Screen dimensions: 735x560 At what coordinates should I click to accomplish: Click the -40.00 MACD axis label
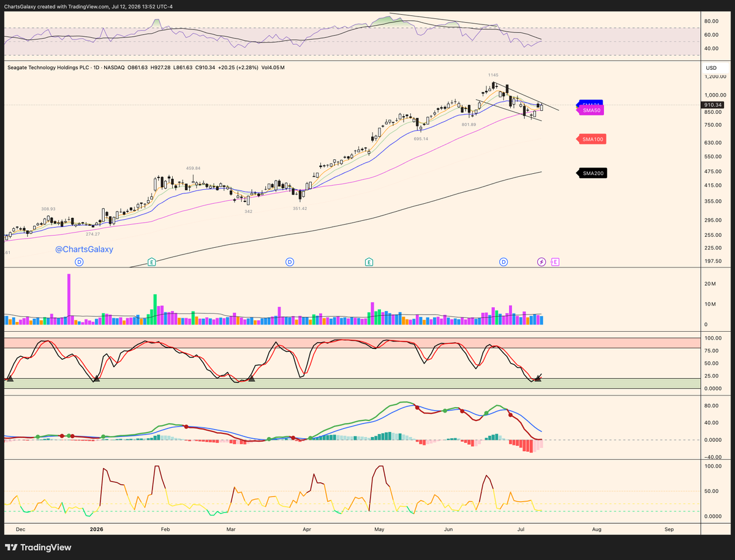[713, 457]
